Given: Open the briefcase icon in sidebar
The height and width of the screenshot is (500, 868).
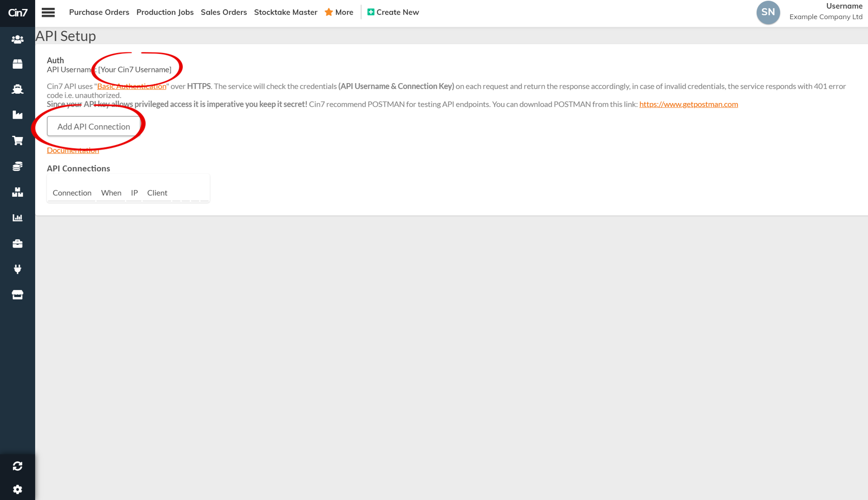Looking at the screenshot, I should [x=17, y=244].
